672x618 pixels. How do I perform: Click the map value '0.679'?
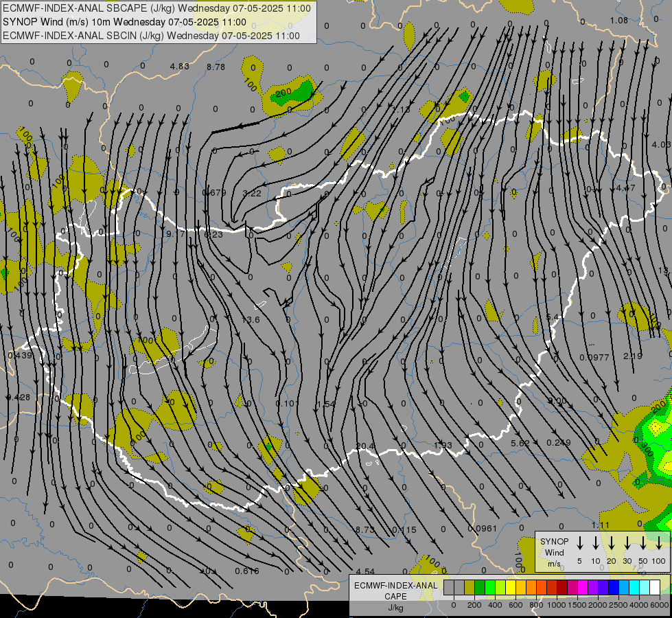(214, 192)
